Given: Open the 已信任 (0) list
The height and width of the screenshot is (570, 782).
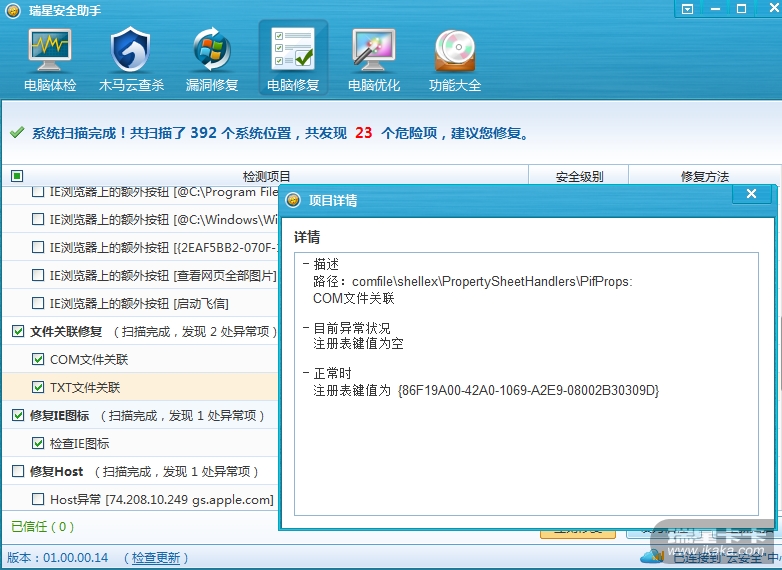Looking at the screenshot, I should pyautogui.click(x=42, y=527).
